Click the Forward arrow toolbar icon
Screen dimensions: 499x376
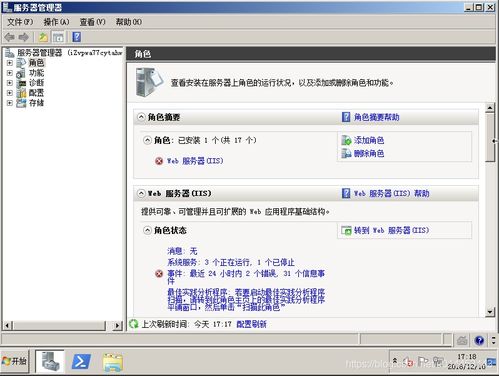click(23, 37)
